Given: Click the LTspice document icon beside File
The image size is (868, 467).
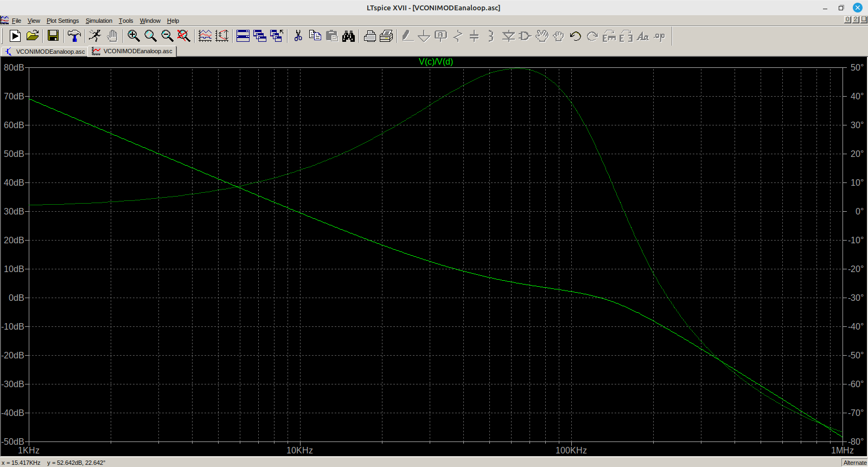Looking at the screenshot, I should coord(5,21).
